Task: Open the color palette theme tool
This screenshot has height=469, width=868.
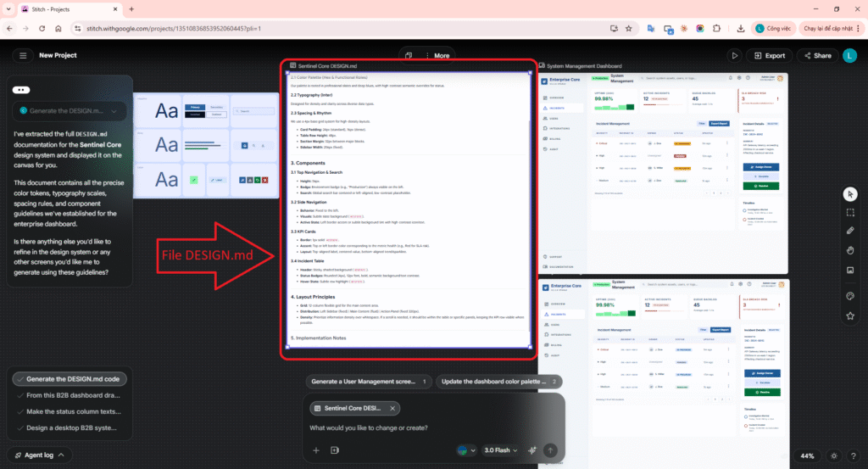Action: (850, 296)
